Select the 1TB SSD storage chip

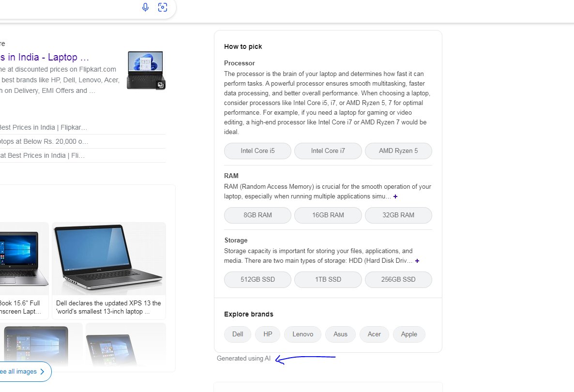tap(328, 279)
